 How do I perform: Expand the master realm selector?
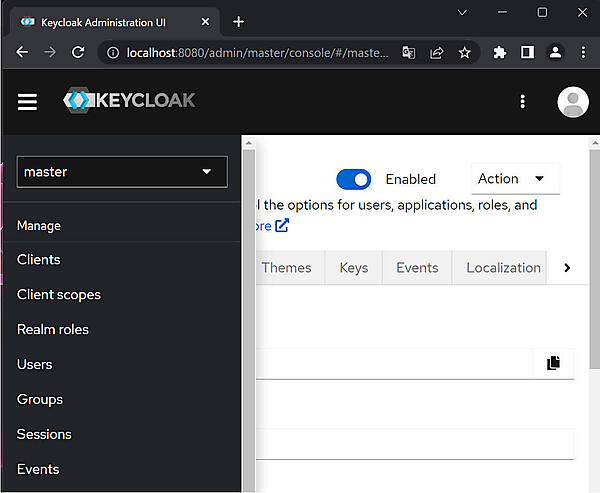click(122, 172)
